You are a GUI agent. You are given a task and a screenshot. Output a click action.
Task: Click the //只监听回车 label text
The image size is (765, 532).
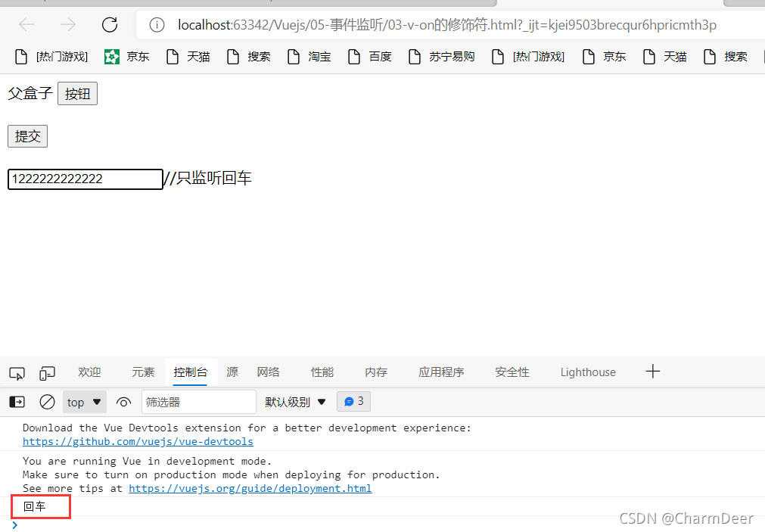coord(208,178)
